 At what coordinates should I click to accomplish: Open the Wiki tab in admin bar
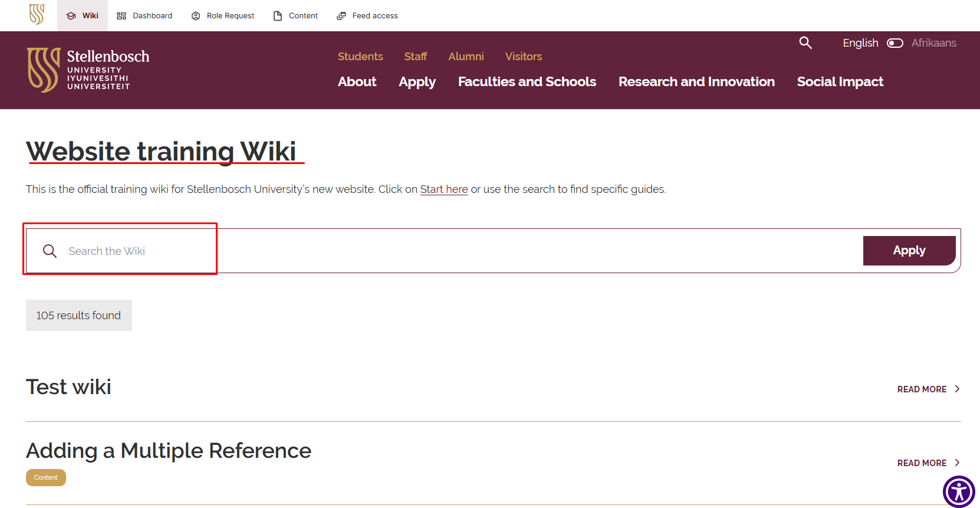83,15
